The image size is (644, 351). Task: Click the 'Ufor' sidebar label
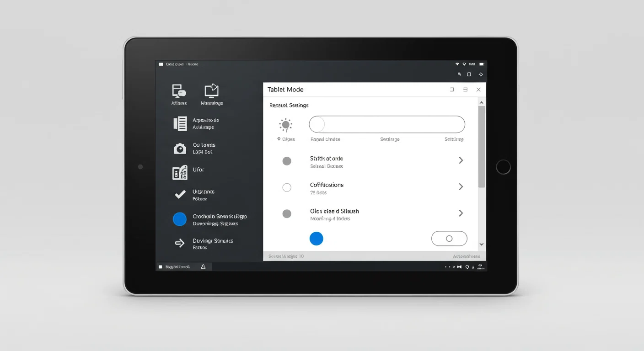click(199, 170)
